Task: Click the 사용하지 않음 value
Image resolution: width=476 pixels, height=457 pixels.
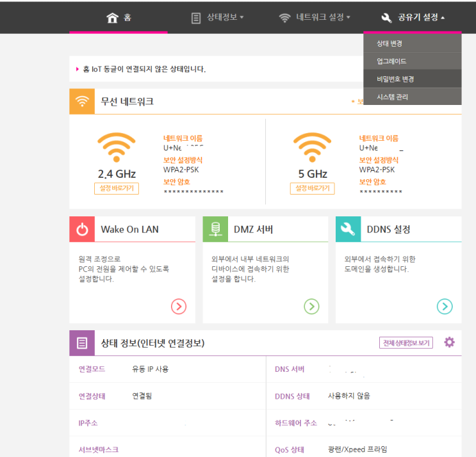Action: [349, 396]
